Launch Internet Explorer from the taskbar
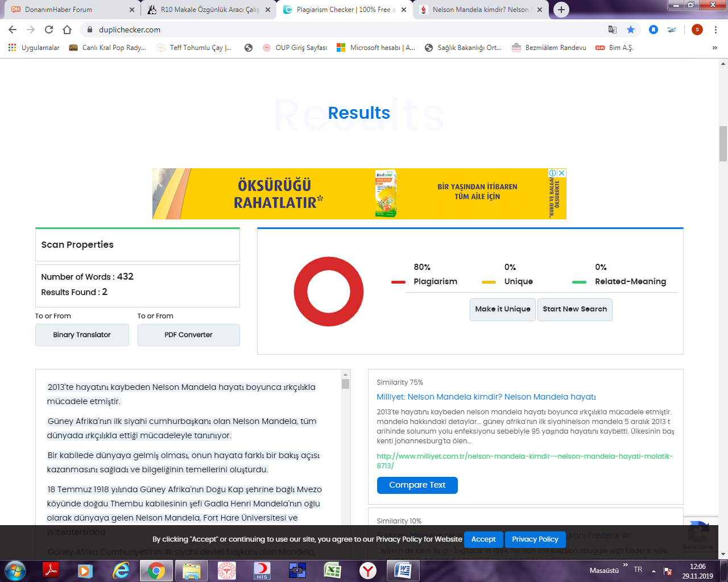 pos(121,570)
